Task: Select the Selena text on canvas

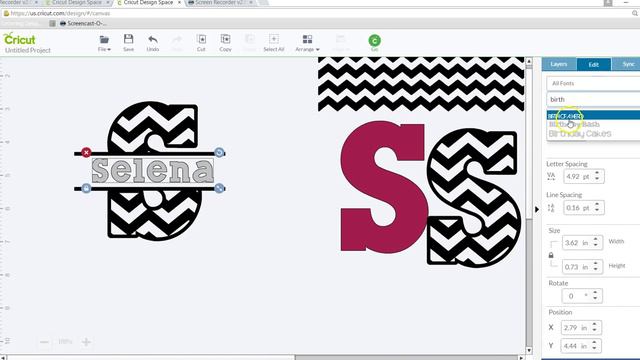Action: tap(153, 170)
